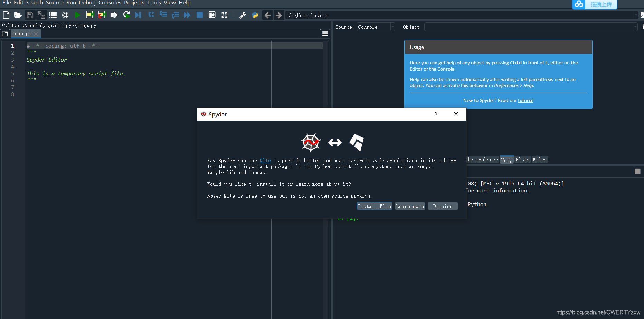
Task: Continue debugging with double-arrow icon
Action: 187,15
